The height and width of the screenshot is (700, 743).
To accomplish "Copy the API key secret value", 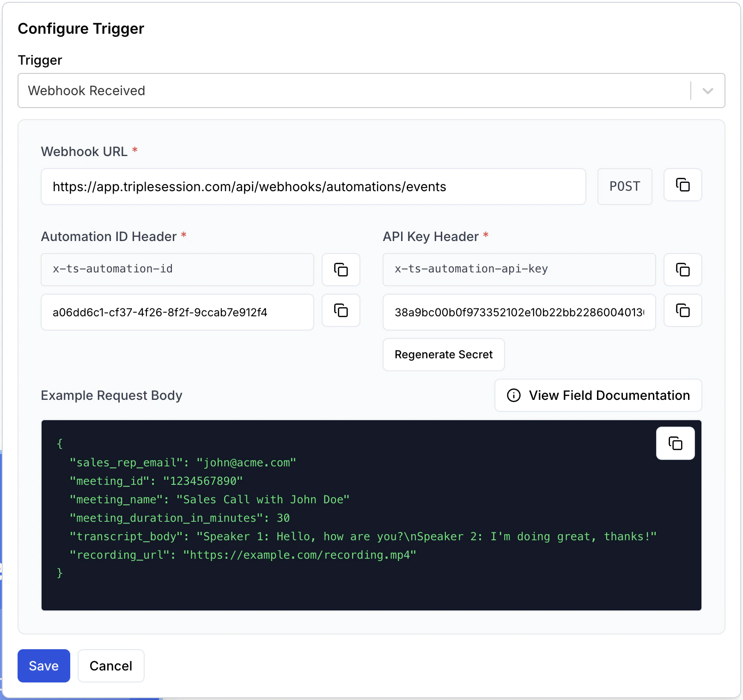I will [682, 310].
